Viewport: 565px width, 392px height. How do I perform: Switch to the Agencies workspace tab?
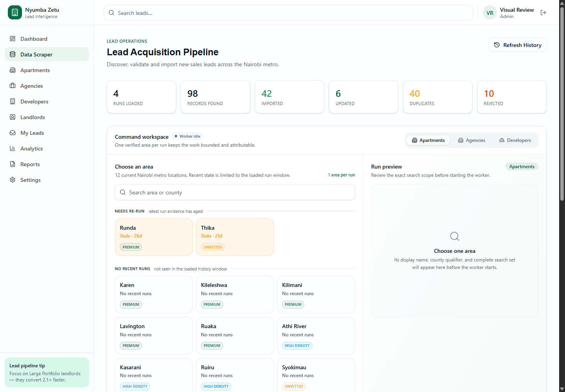(x=472, y=140)
